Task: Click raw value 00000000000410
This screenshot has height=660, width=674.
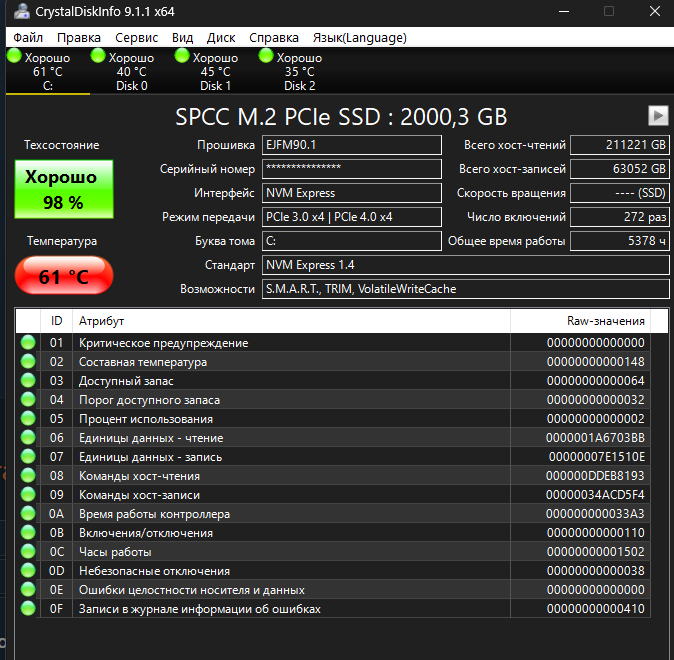Action: point(595,609)
